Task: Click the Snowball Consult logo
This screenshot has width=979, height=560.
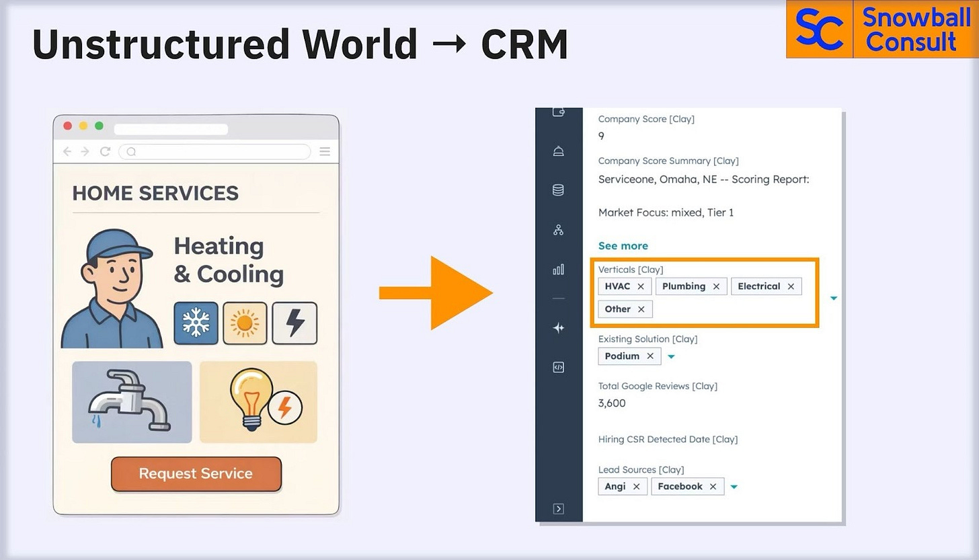Action: (882, 29)
